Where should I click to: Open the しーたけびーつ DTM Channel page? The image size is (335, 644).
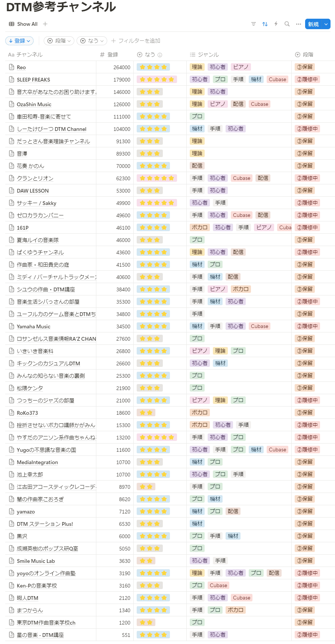(52, 129)
